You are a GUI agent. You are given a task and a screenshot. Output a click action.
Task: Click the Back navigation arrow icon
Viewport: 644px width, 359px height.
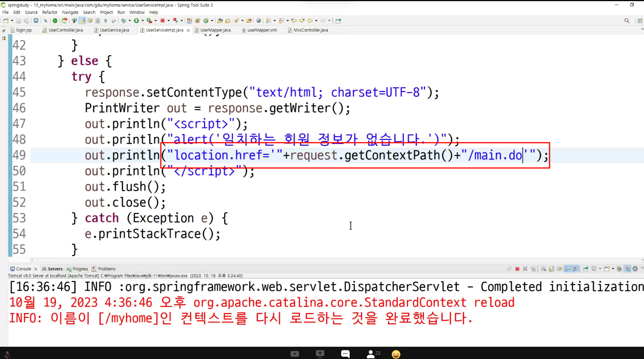[x=310, y=21]
